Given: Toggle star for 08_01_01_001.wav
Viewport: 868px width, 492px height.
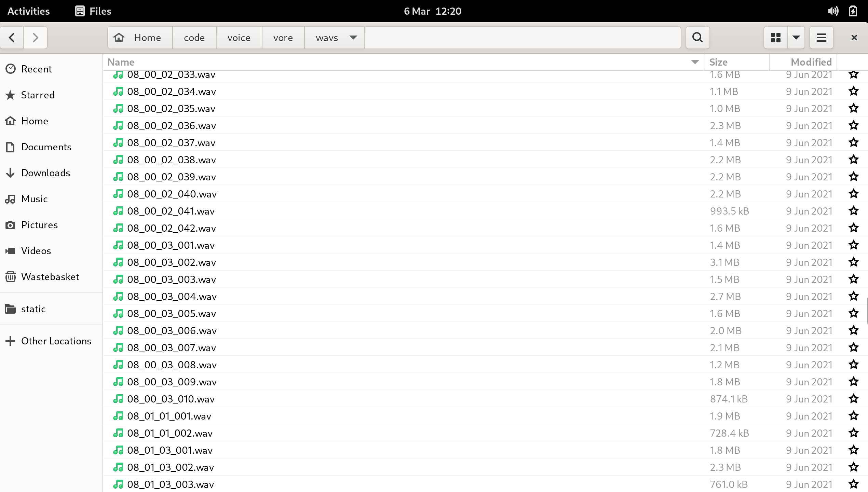Looking at the screenshot, I should (x=853, y=416).
